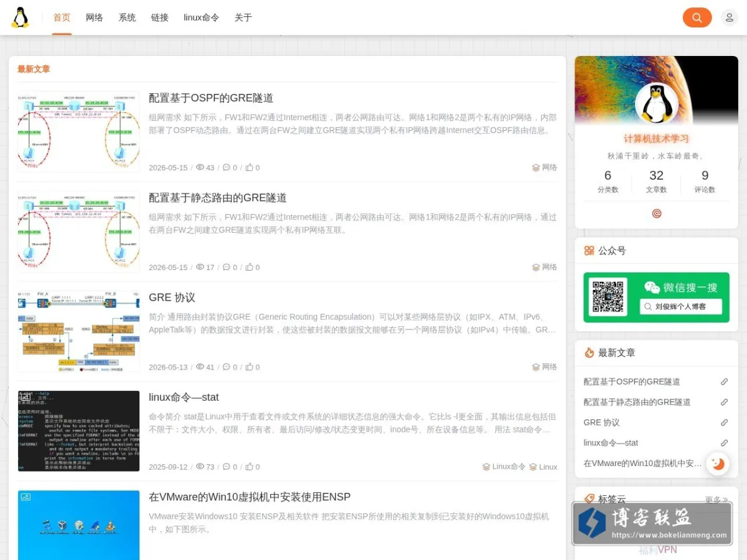Click comment icon on GRE 协议 article
The height and width of the screenshot is (560, 747).
227,367
